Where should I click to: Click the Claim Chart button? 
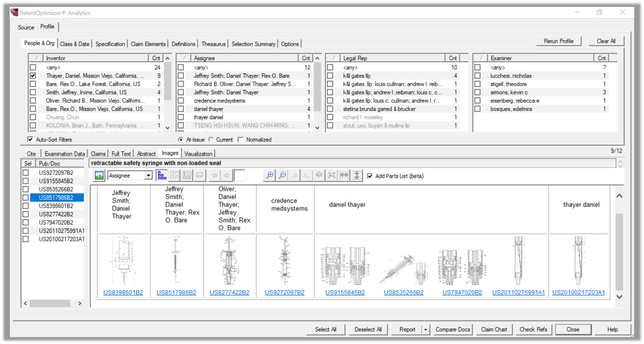[494, 329]
